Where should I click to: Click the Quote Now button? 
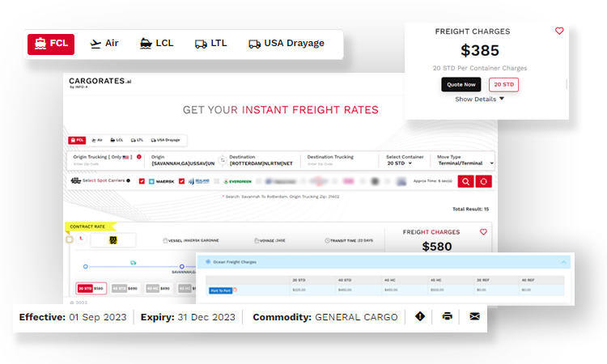tap(461, 84)
